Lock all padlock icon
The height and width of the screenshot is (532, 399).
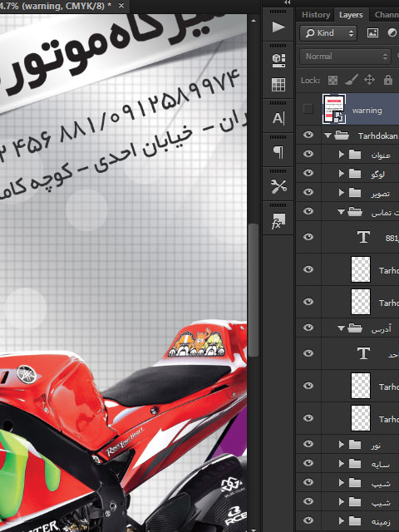[388, 80]
